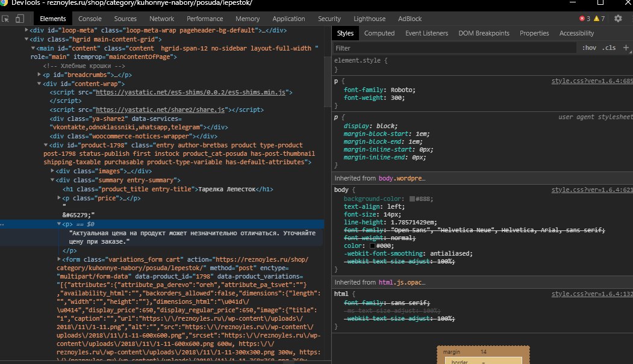Collapse the div id="content-wrap" node

coord(39,84)
